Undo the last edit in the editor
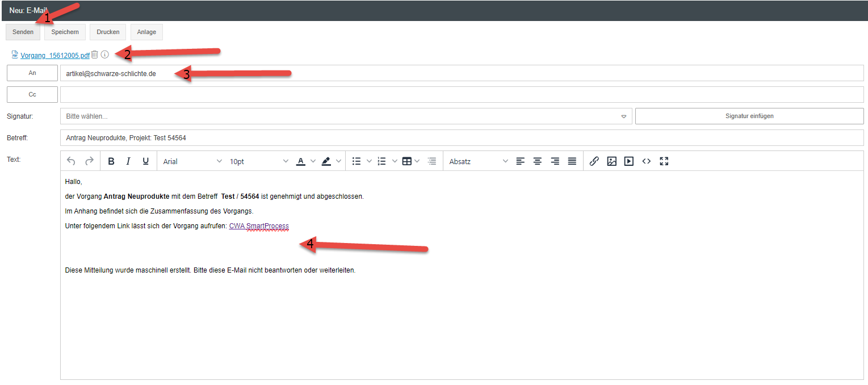Image resolution: width=868 pixels, height=385 pixels. coord(71,161)
